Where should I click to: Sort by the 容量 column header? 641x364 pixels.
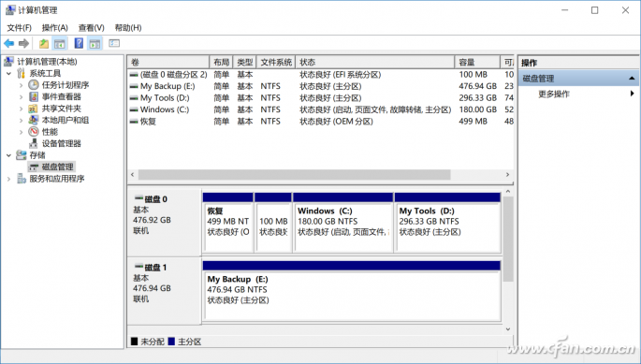tap(477, 62)
